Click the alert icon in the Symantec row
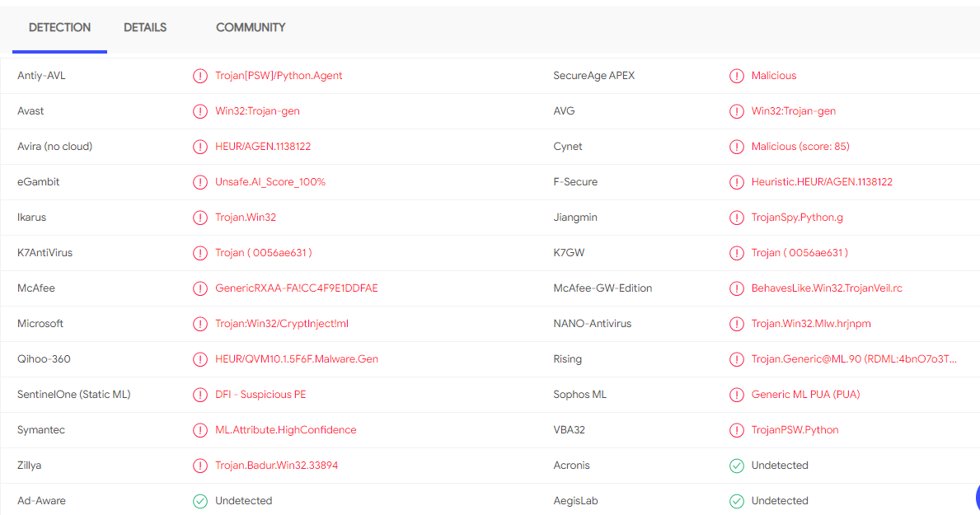980x515 pixels. point(200,431)
